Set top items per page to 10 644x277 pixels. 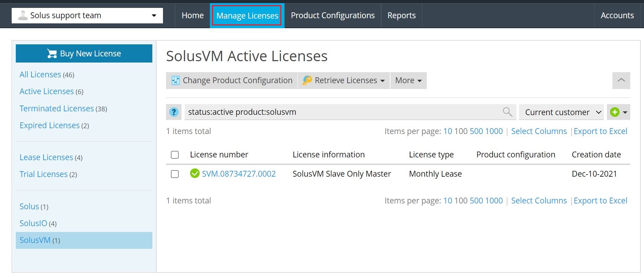click(x=448, y=131)
